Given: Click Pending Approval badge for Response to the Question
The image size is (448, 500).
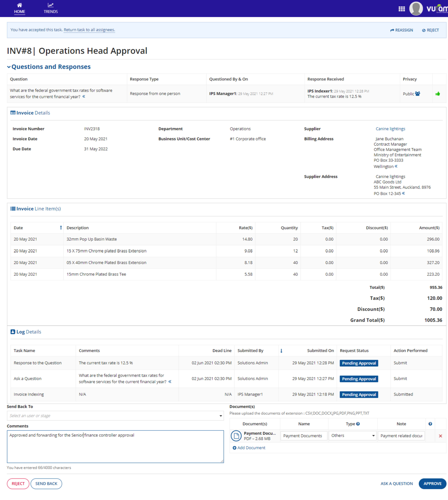Looking at the screenshot, I should point(359,363).
